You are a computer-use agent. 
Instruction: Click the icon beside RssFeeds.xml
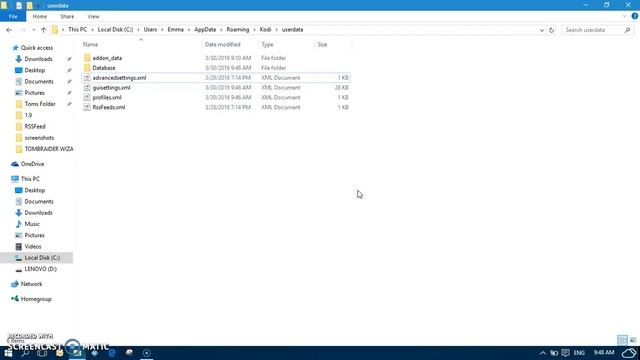(87, 107)
